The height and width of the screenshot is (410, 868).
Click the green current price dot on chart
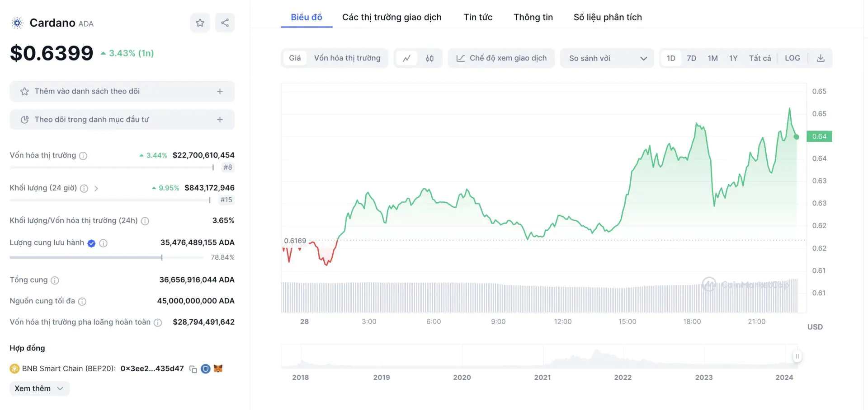pyautogui.click(x=797, y=137)
